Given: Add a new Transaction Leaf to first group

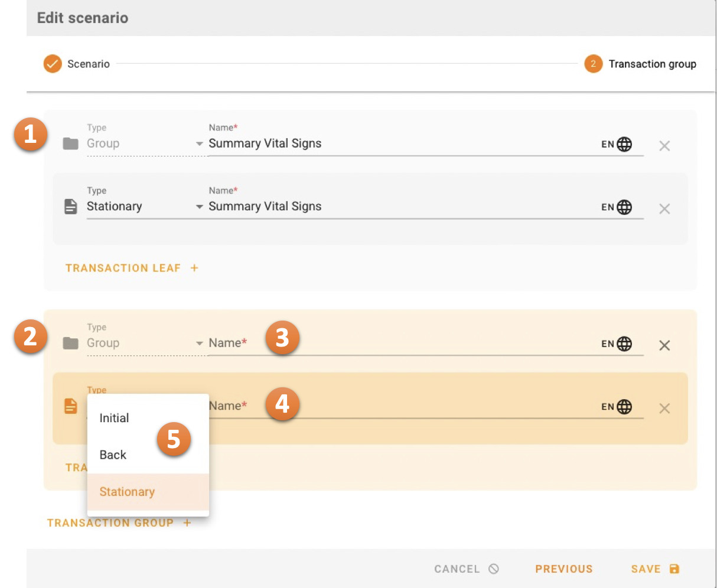Looking at the screenshot, I should tap(132, 268).
